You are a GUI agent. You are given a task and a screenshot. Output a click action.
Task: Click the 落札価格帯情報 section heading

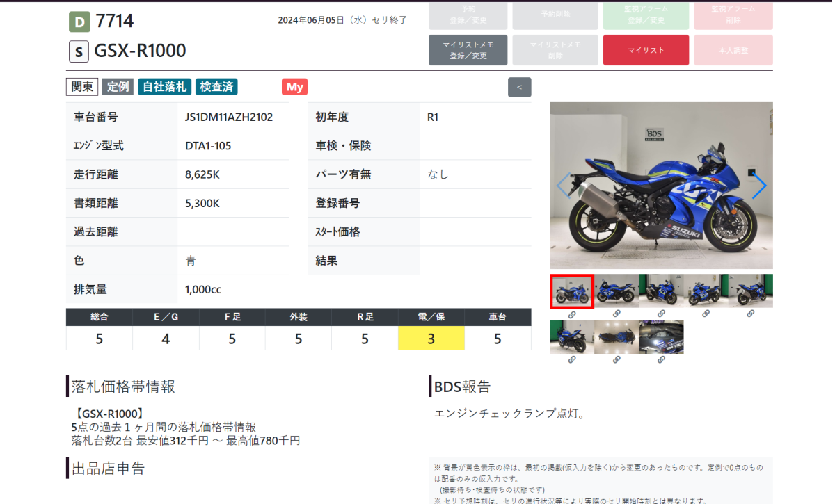123,386
